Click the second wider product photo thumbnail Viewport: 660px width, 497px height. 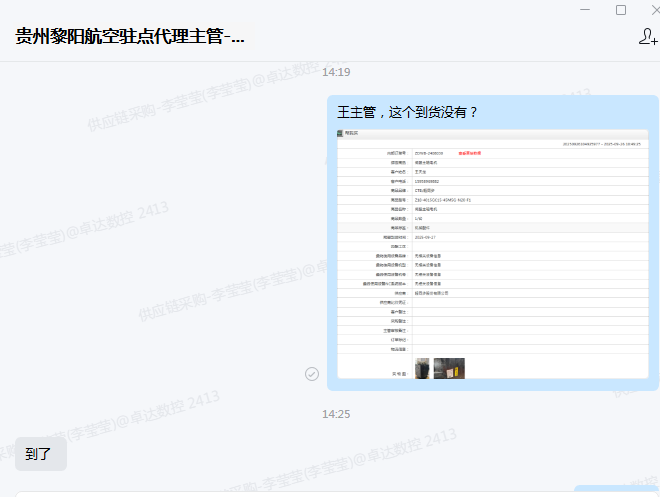tap(449, 368)
